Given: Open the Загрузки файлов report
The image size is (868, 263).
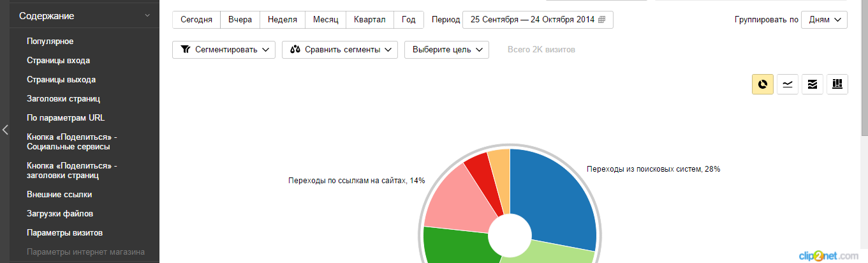Looking at the screenshot, I should (61, 213).
